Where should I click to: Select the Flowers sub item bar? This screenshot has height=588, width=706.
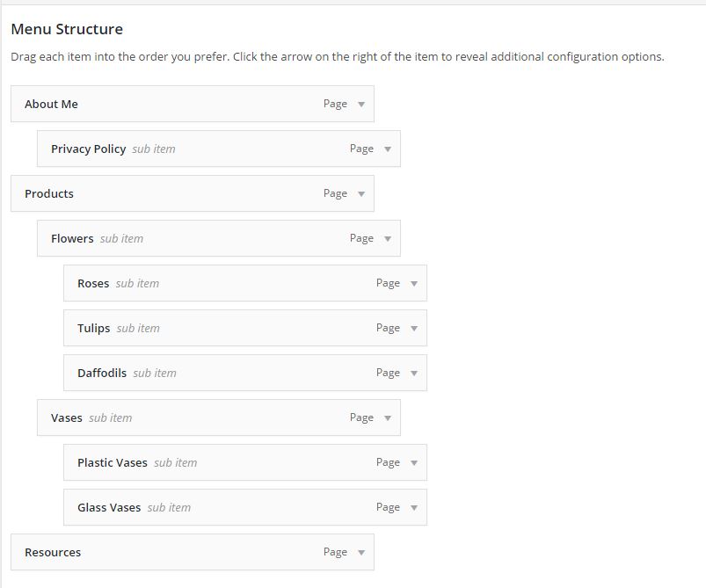(x=219, y=238)
